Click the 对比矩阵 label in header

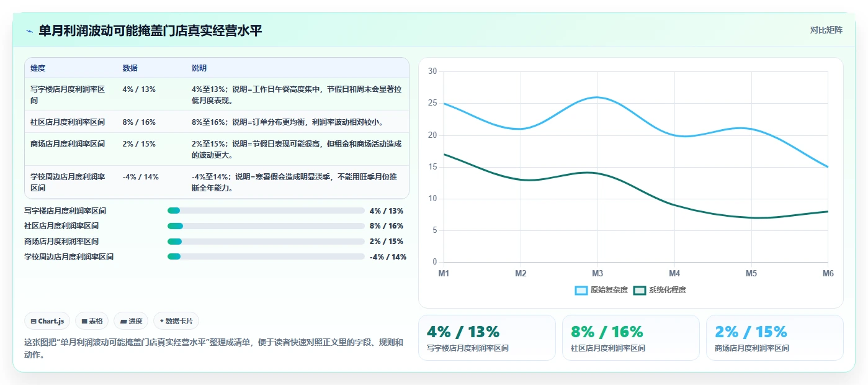pyautogui.click(x=826, y=30)
